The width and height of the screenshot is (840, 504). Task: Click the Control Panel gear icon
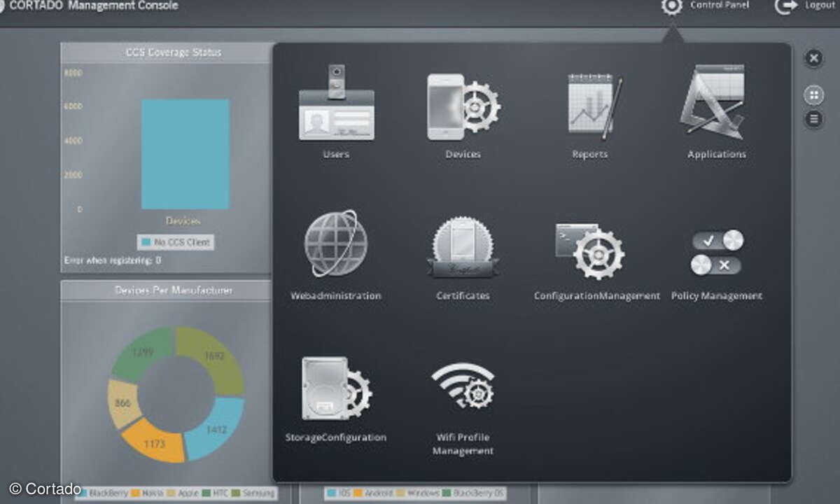coord(671,6)
